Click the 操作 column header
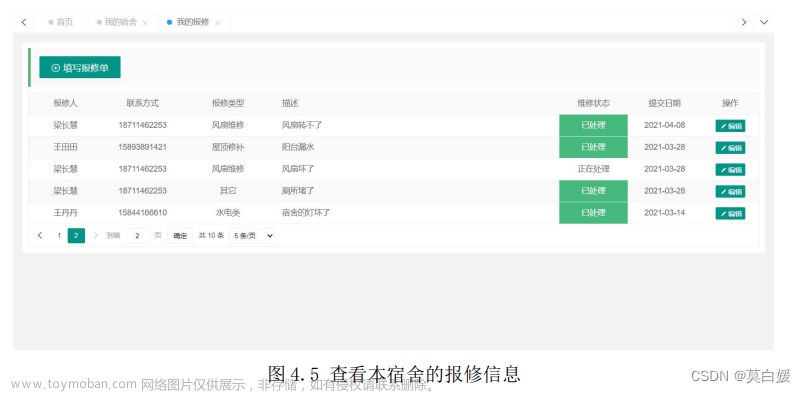This screenshot has width=806, height=393. [x=730, y=103]
